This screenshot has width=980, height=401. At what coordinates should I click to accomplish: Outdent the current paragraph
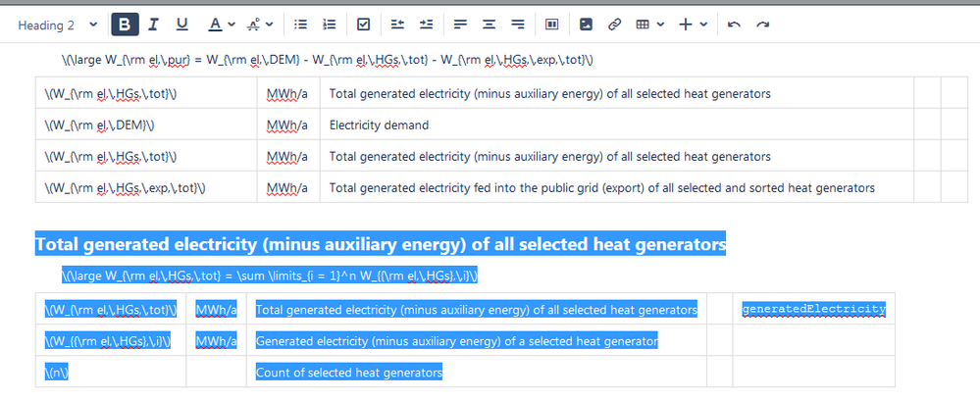397,25
